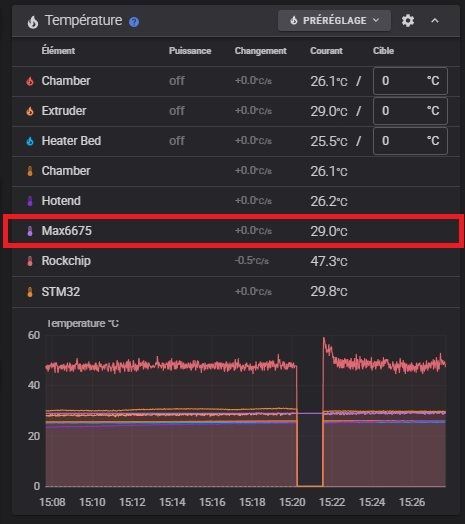
Task: Open the temperature settings gear icon
Action: (408, 21)
